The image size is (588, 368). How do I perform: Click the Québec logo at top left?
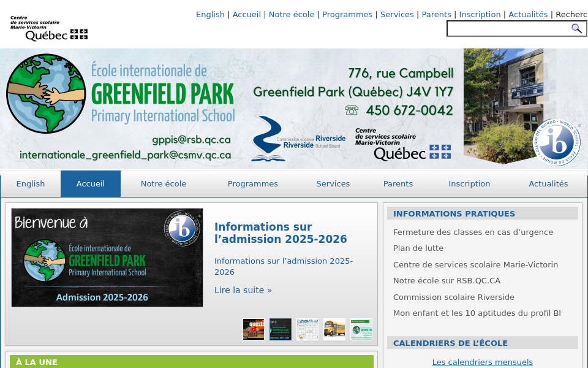pyautogui.click(x=49, y=29)
